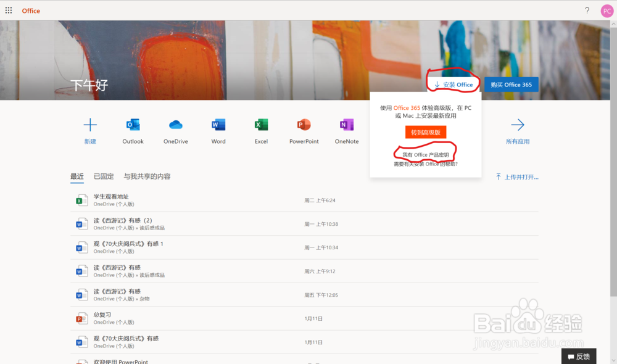The image size is (617, 364).
Task: Open the 安装 Office dropdown
Action: point(453,84)
